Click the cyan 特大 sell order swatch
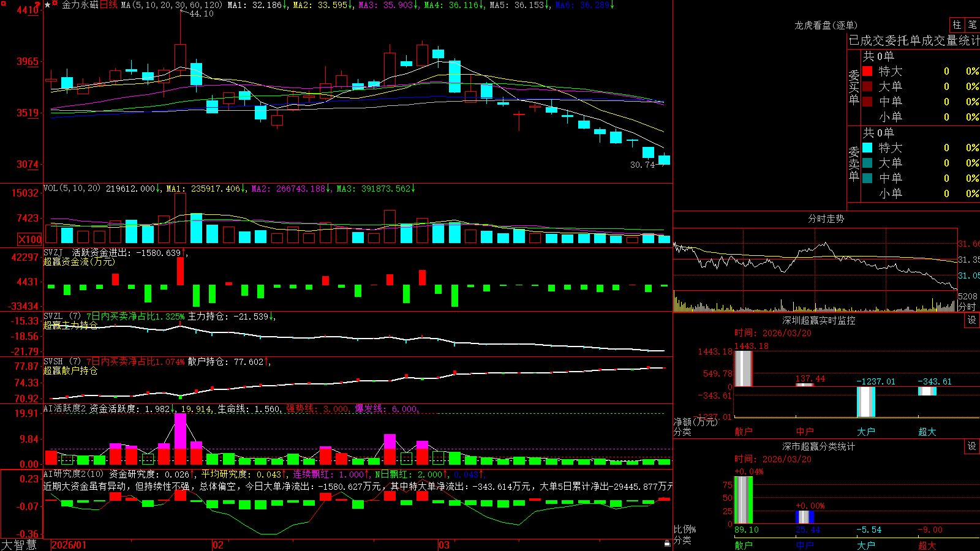 point(867,148)
